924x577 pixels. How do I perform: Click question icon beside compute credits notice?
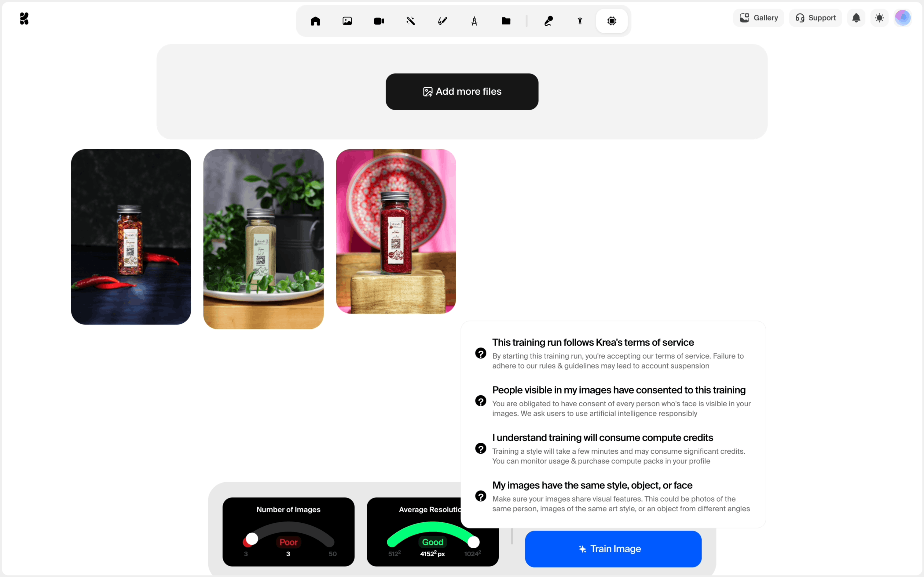coord(480,448)
